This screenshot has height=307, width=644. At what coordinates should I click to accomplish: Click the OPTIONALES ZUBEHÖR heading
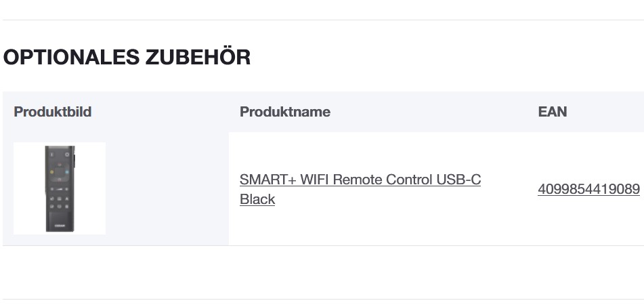coord(127,57)
